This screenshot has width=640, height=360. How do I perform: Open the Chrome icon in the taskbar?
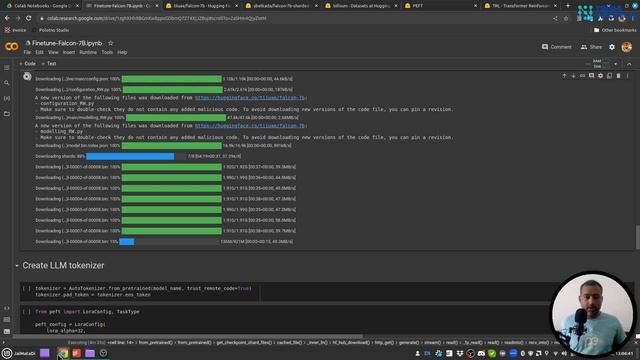pyautogui.click(x=63, y=353)
